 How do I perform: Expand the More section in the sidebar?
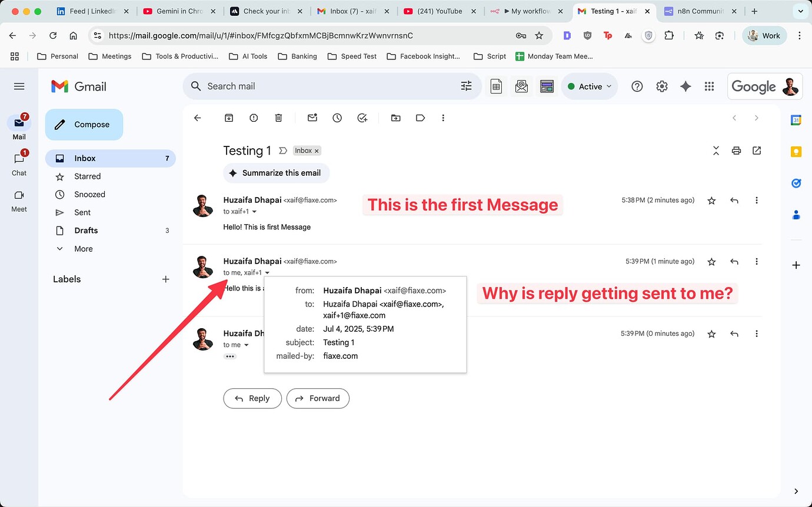(x=83, y=248)
